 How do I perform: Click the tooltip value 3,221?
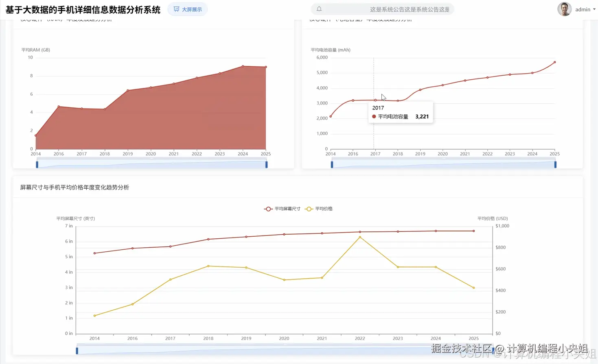422,117
